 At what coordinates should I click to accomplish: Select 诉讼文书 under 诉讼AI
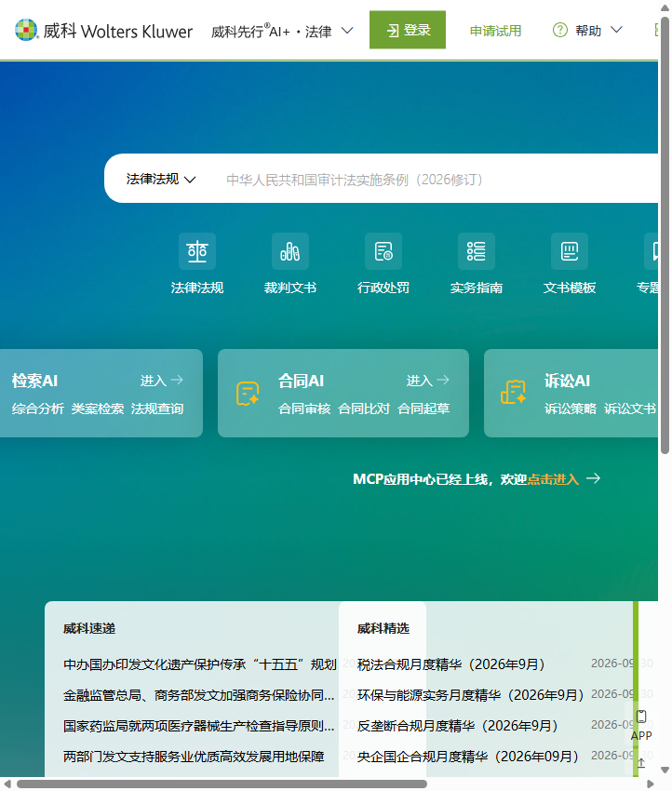click(630, 409)
